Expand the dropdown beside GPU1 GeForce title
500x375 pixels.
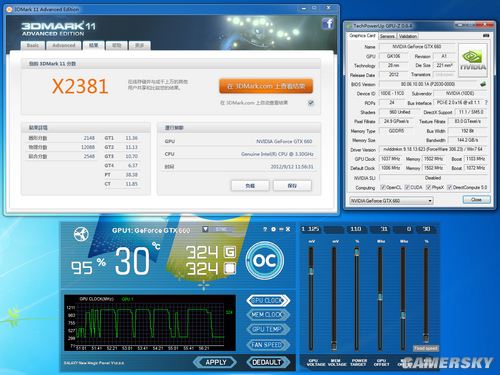(x=205, y=229)
